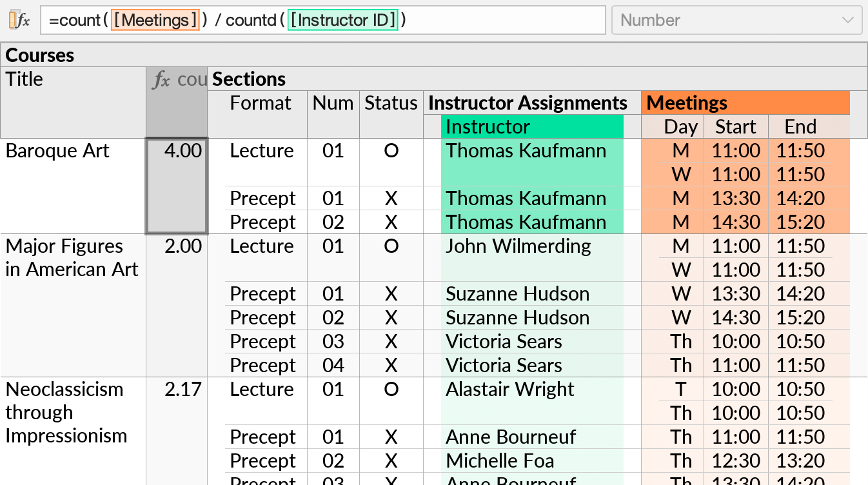This screenshot has width=868, height=485.
Task: Click the [Instructor ID] token in the formula
Action: point(342,20)
